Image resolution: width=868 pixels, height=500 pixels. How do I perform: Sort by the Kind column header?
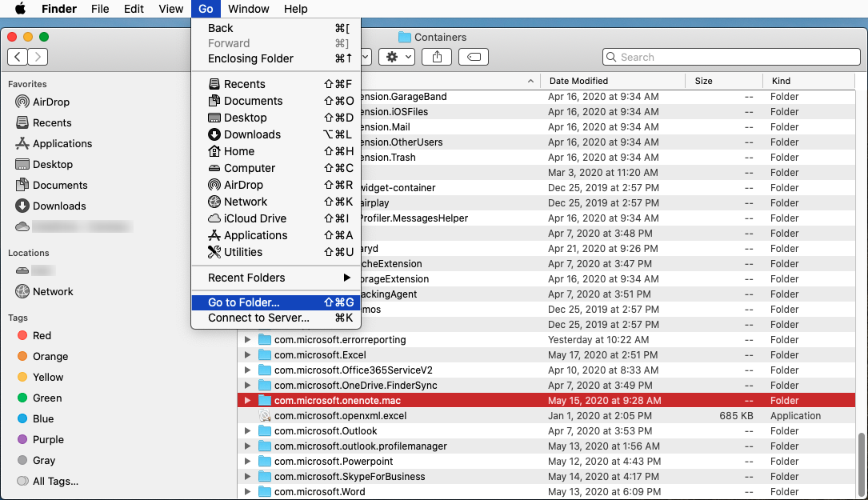(809, 81)
